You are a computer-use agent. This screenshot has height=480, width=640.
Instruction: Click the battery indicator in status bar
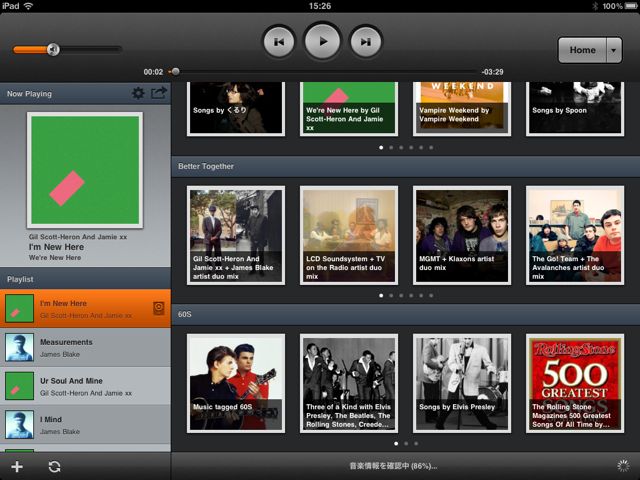[x=631, y=6]
